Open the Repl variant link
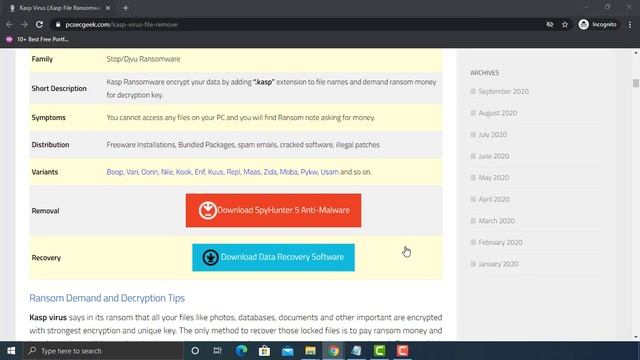640x360 pixels. click(233, 172)
